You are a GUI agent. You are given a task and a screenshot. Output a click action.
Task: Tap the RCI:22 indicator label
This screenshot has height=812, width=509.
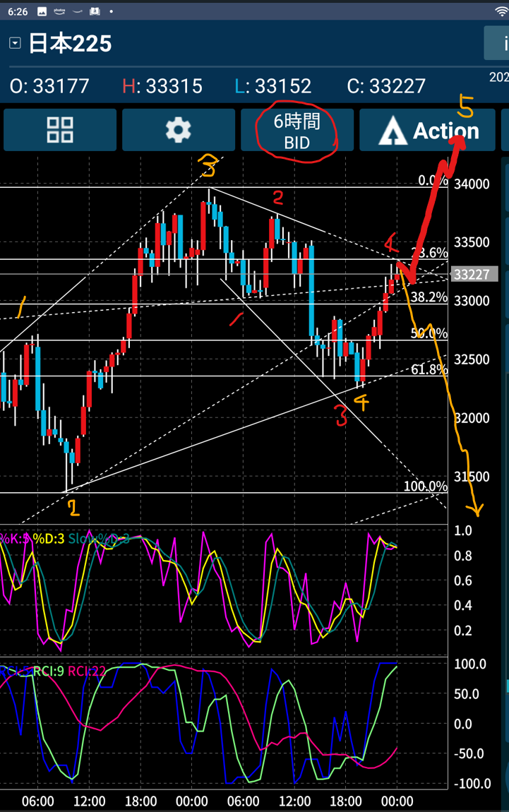(x=87, y=671)
